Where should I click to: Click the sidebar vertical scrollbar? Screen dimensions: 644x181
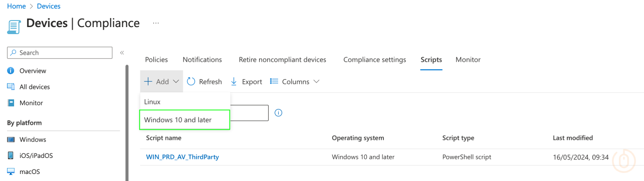pyautogui.click(x=126, y=122)
